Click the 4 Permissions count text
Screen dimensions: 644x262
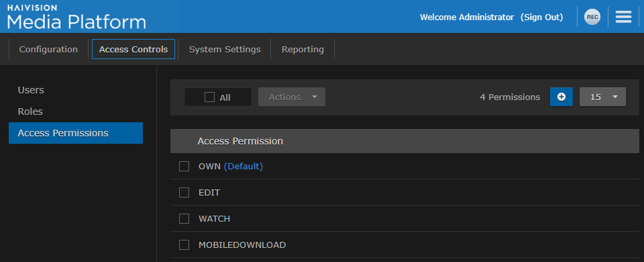pyautogui.click(x=510, y=97)
